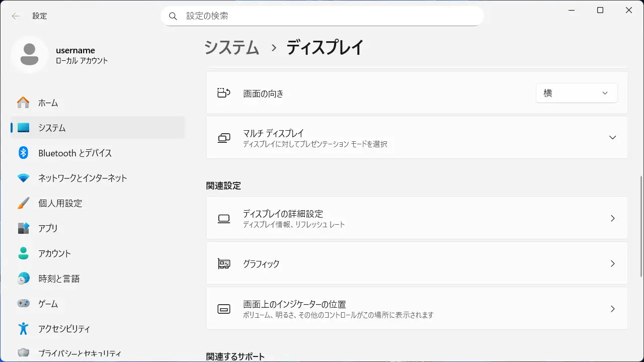Click the vertical scrollbar thumb

pos(640,226)
